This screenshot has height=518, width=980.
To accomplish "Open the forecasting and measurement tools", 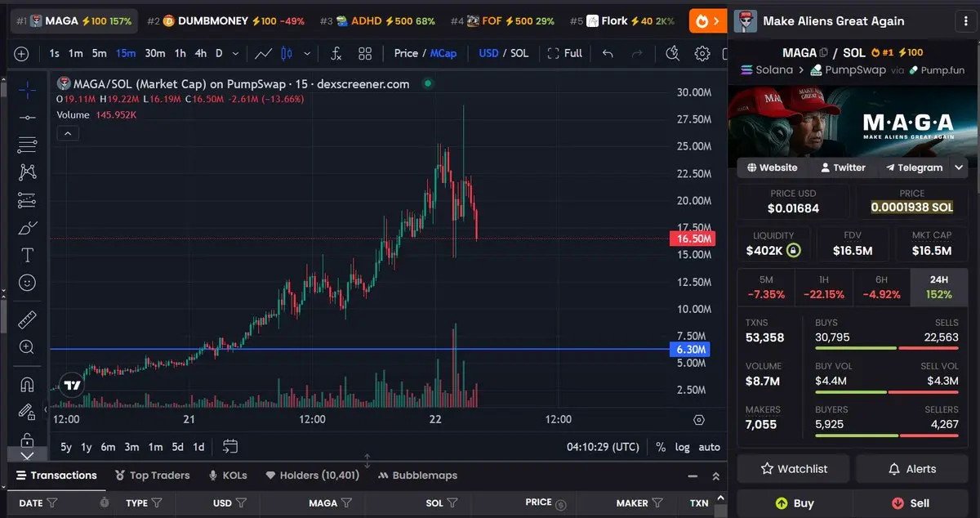I will [x=27, y=199].
